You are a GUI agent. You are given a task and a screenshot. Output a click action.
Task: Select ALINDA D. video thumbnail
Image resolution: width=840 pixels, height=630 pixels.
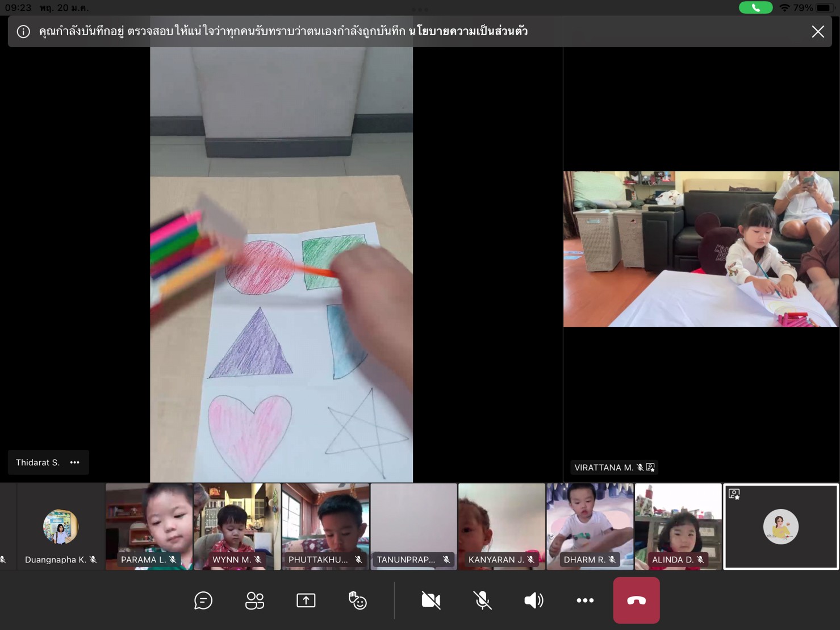coord(678,525)
